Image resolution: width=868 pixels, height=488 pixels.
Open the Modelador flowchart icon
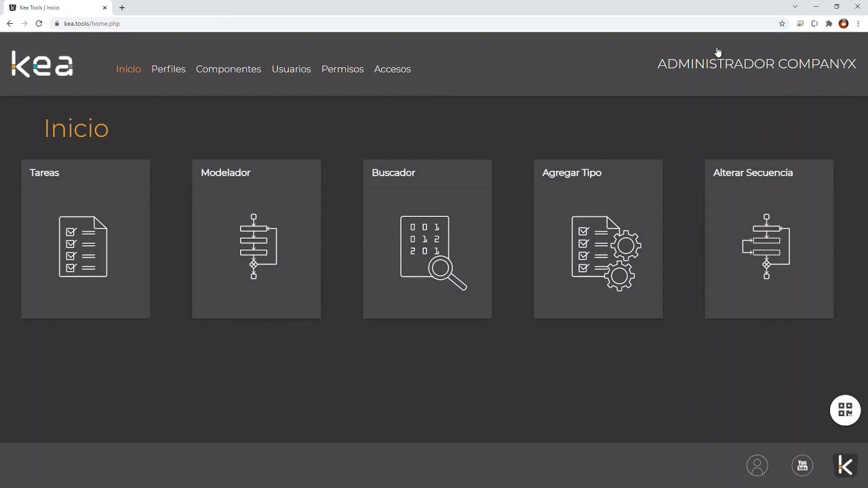tap(258, 247)
